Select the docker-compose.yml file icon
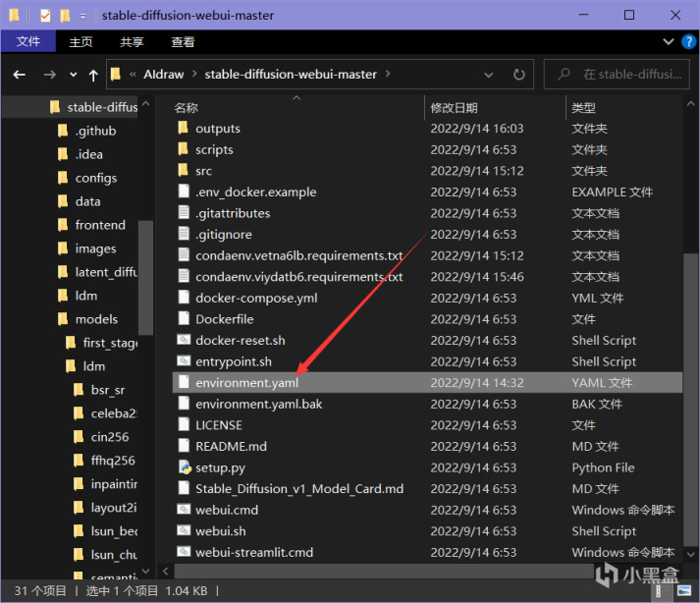The height and width of the screenshot is (603, 700). coord(184,298)
